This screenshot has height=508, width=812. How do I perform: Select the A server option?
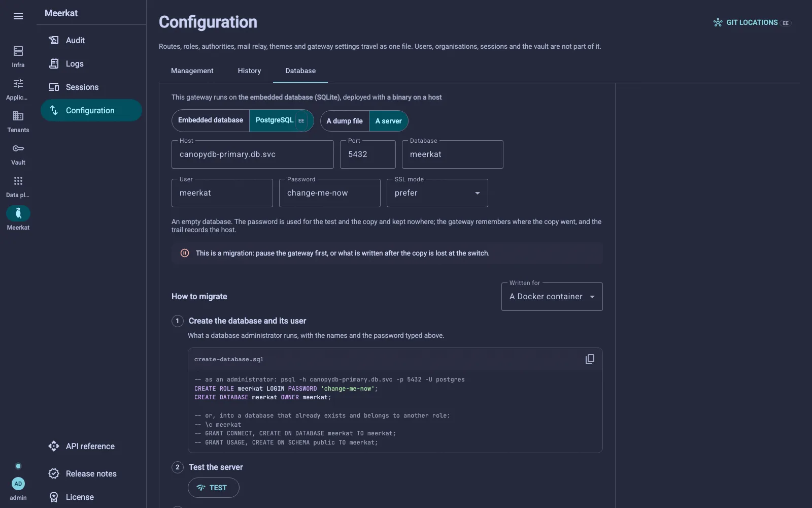(388, 121)
